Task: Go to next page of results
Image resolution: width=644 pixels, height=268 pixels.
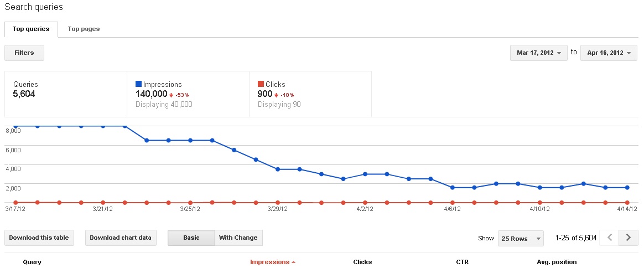Action: point(628,238)
